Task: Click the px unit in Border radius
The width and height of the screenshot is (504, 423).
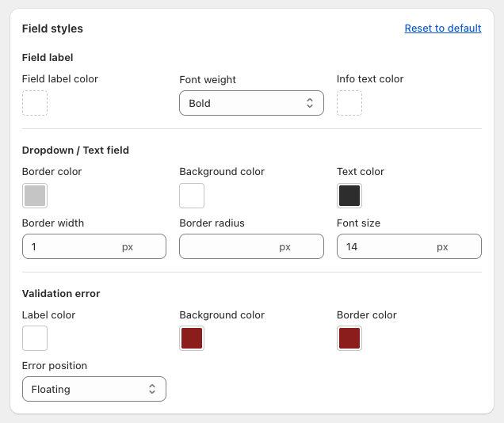Action: (x=284, y=246)
